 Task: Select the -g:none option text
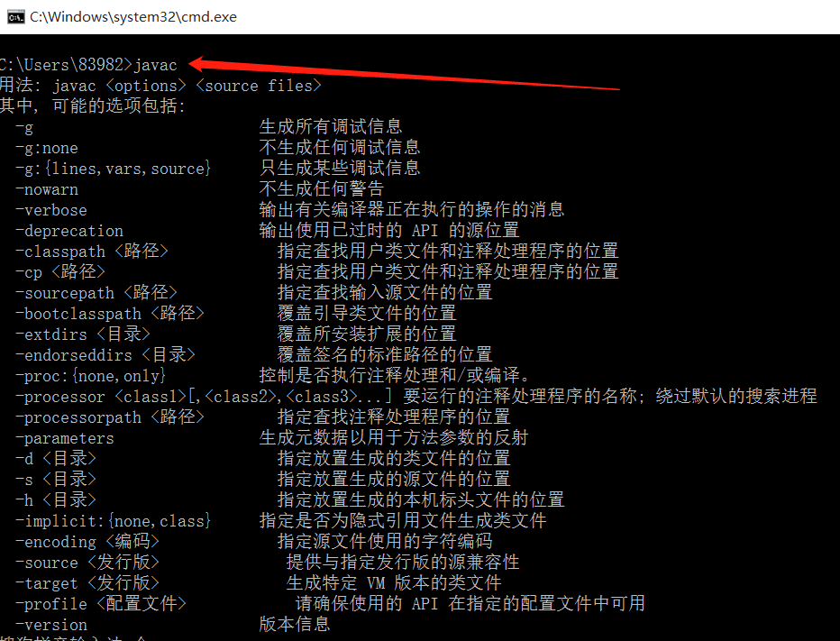47,148
